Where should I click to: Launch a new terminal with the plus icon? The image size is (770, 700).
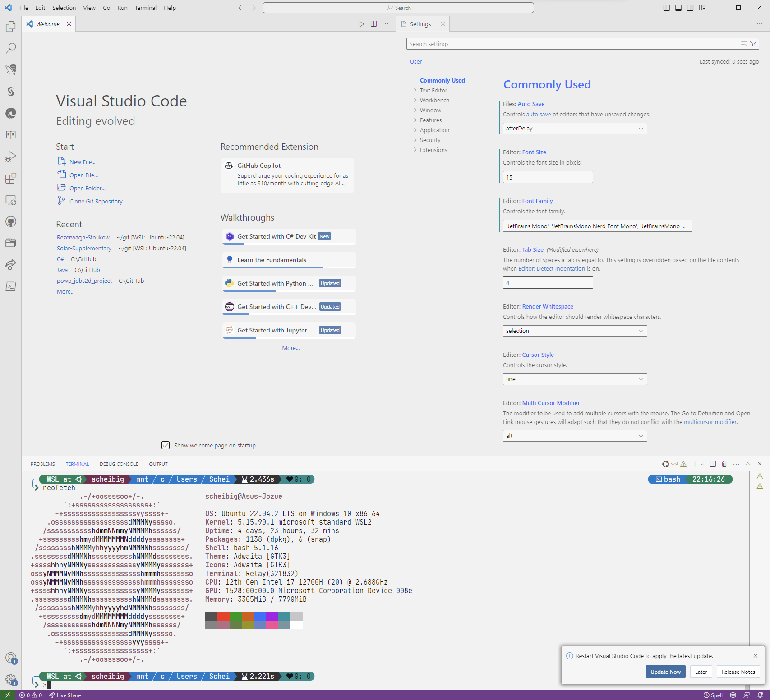695,464
